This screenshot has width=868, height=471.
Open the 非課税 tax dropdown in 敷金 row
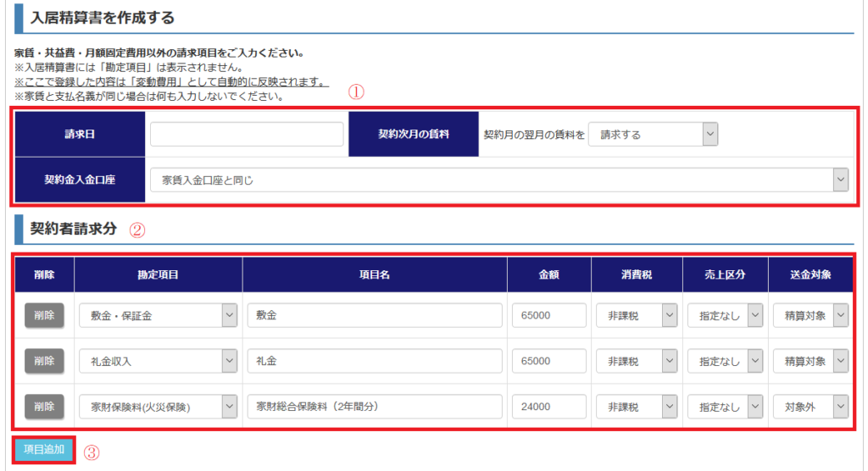point(637,315)
